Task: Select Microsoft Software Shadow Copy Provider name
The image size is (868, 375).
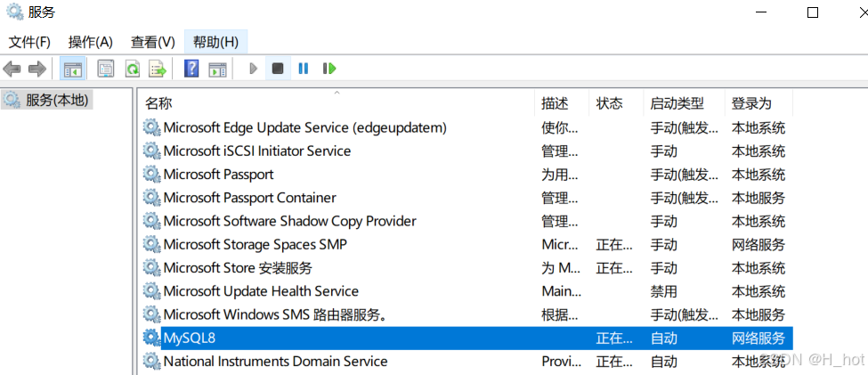Action: (289, 221)
